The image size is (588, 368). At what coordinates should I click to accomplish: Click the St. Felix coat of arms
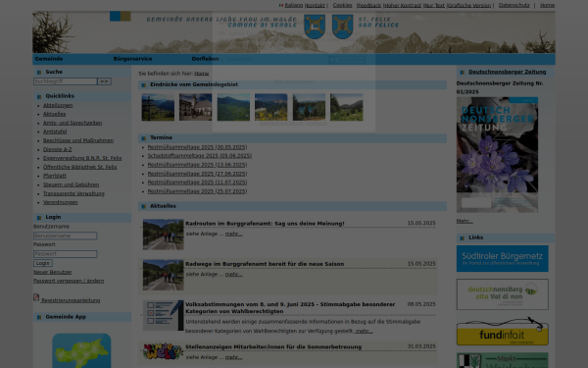click(x=342, y=26)
